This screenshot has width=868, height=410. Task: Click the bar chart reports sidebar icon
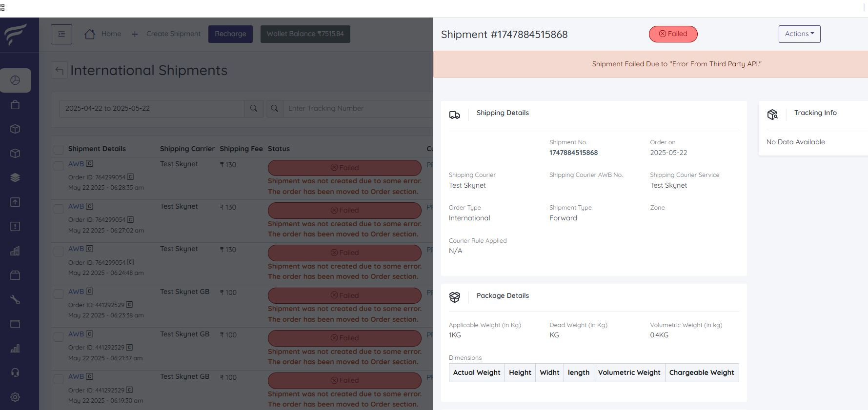coord(15,349)
